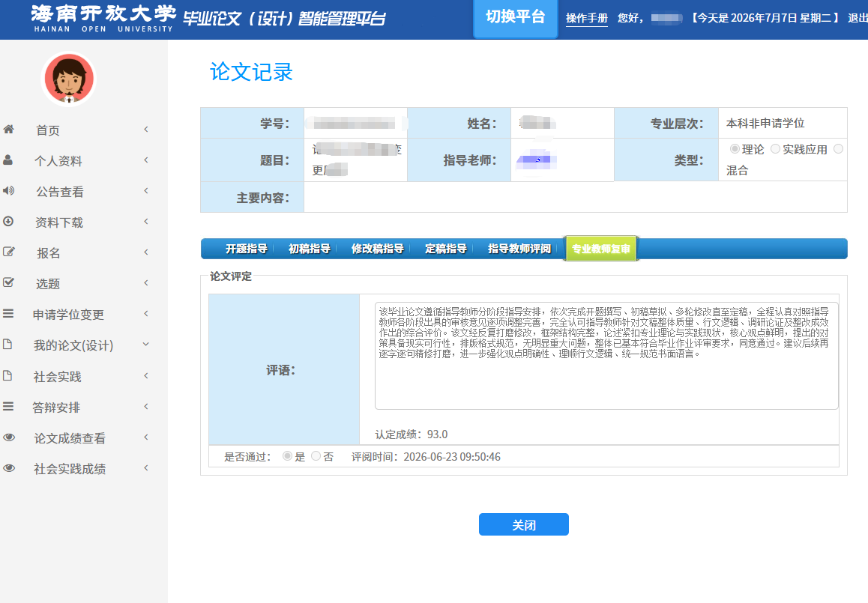Screen dimensions: 868x603
Task: Click the checkmark icon beside 选题
Action: pos(8,282)
